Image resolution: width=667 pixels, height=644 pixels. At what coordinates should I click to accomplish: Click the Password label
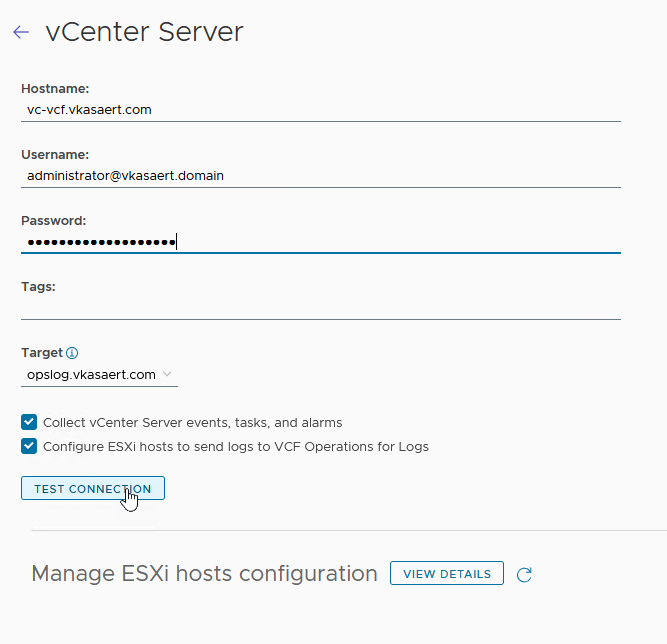(53, 220)
